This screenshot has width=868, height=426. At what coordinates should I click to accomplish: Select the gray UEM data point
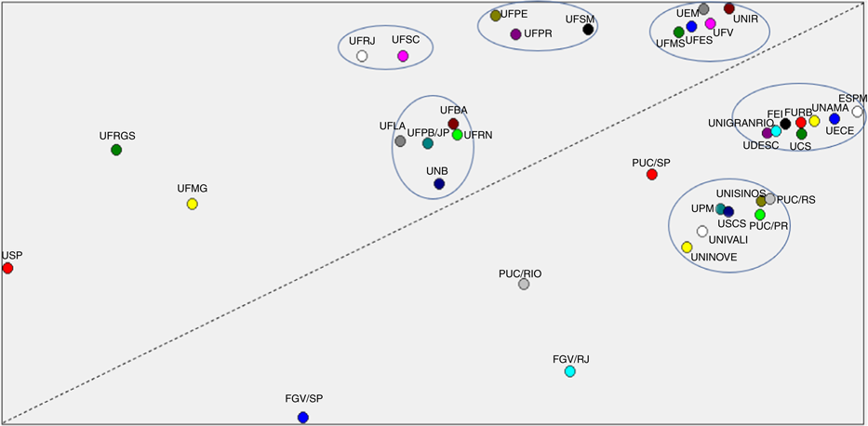(704, 9)
